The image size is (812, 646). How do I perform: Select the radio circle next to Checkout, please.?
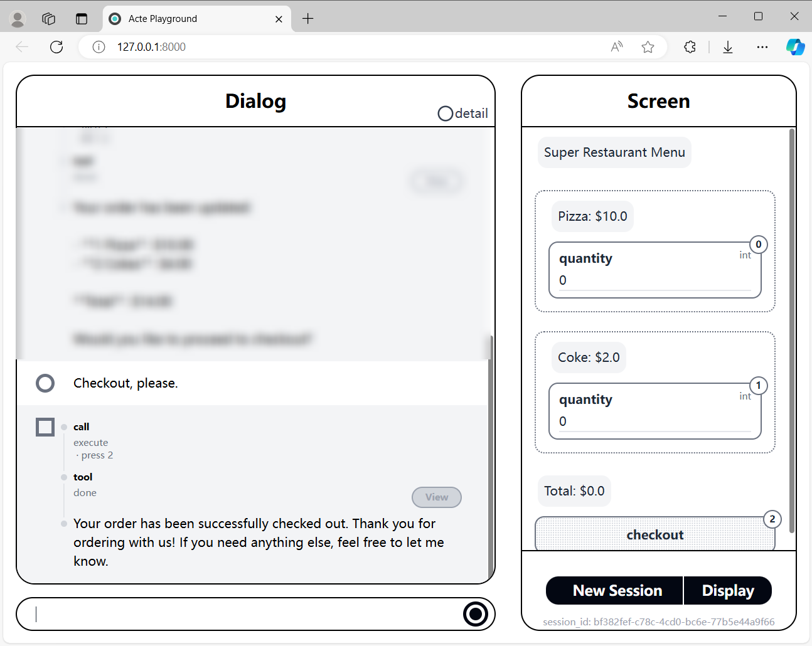coord(45,383)
